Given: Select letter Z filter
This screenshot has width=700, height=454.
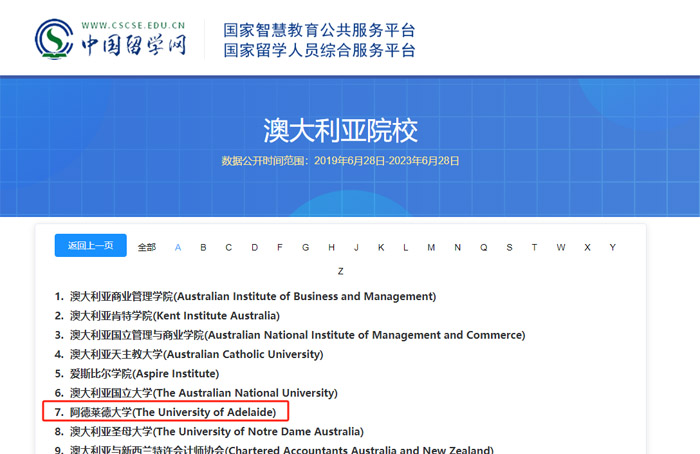Looking at the screenshot, I should click(x=341, y=271).
